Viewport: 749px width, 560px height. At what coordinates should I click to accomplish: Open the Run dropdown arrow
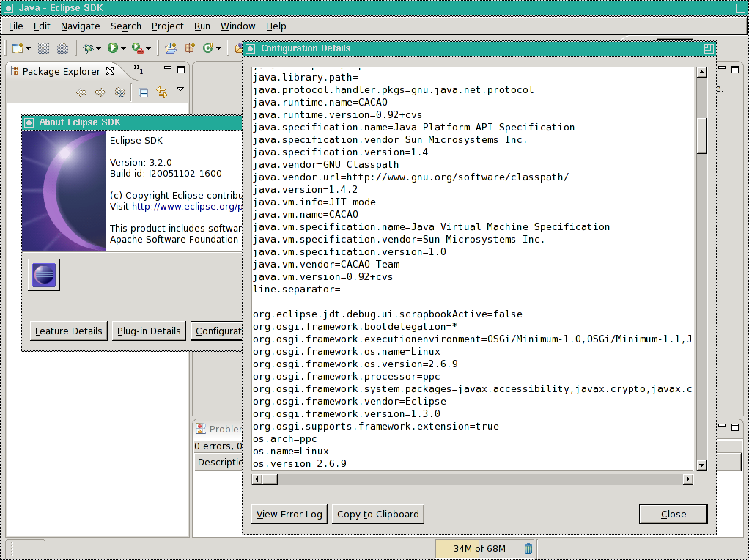[123, 48]
